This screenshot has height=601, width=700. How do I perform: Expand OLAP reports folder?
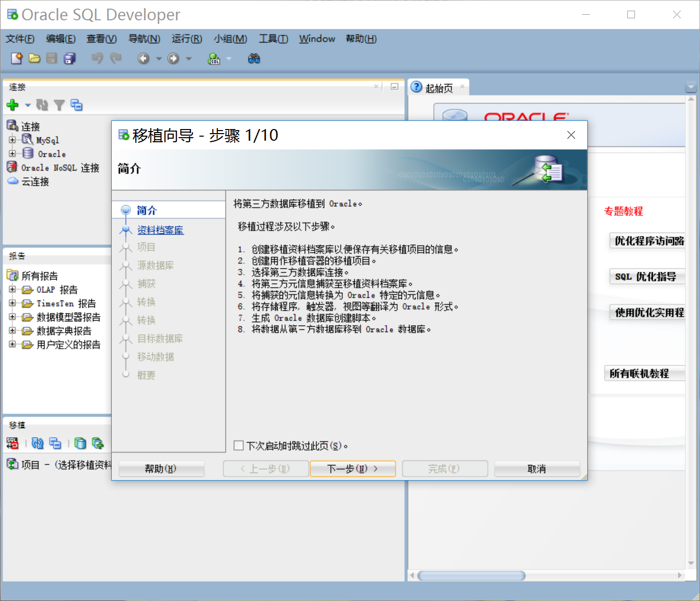[12, 289]
